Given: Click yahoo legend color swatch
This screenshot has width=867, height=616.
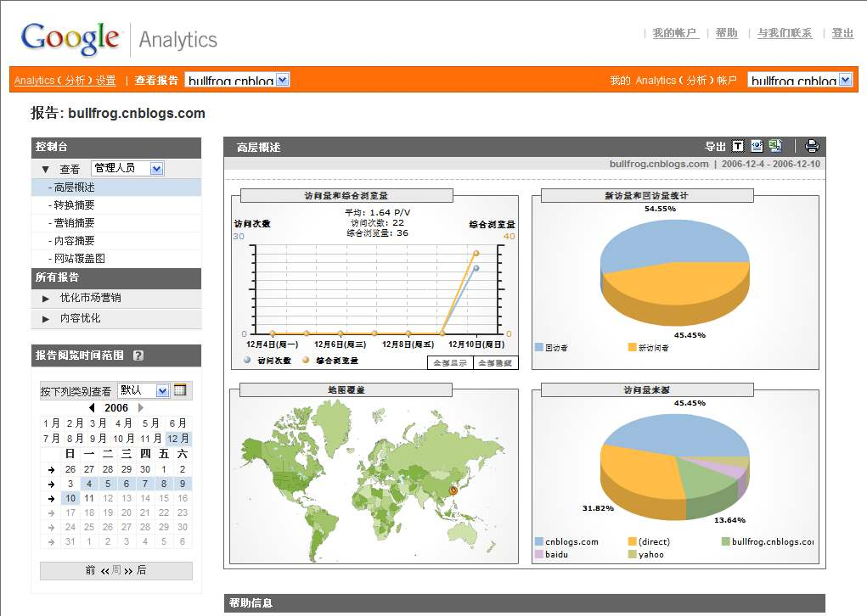Looking at the screenshot, I should point(632,554).
